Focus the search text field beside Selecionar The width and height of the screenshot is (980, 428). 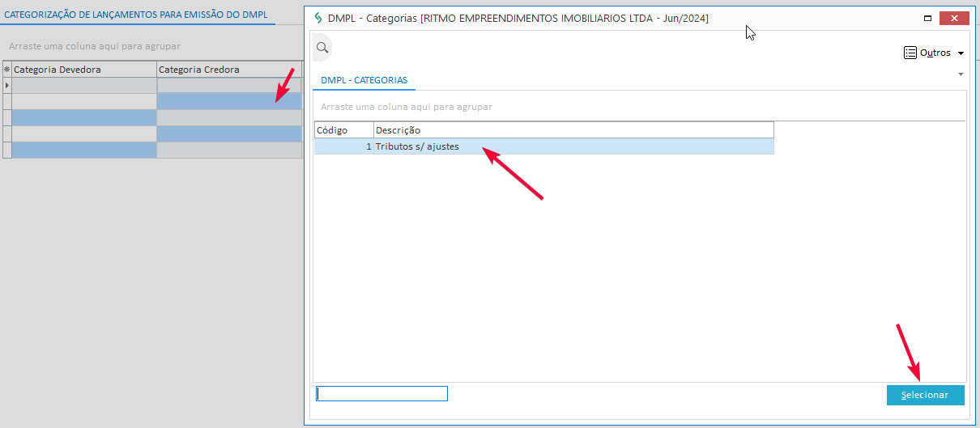pyautogui.click(x=381, y=394)
